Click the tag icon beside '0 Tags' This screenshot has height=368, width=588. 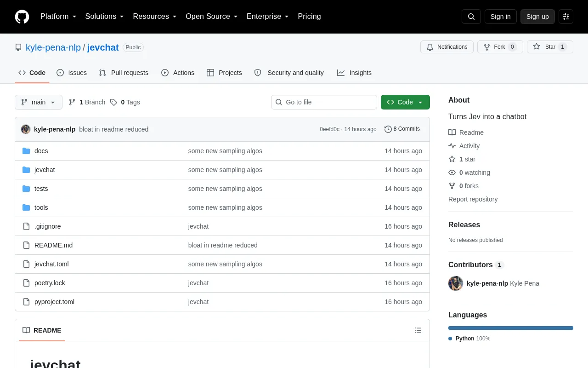(x=113, y=102)
